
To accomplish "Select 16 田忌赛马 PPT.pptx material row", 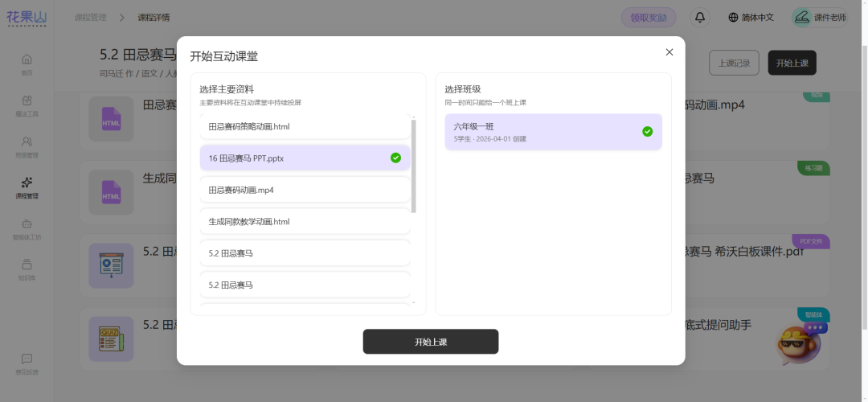I will click(x=305, y=158).
